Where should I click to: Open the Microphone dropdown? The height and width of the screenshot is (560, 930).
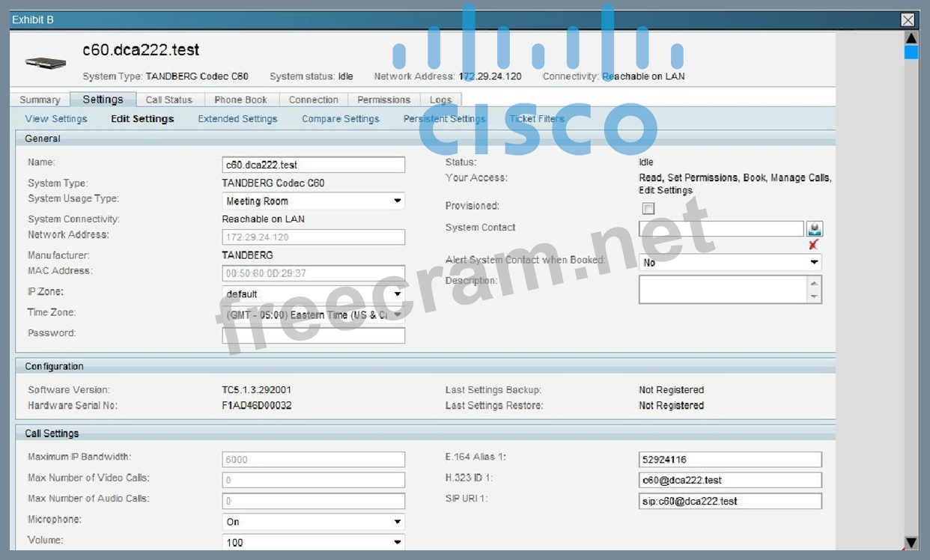click(314, 522)
